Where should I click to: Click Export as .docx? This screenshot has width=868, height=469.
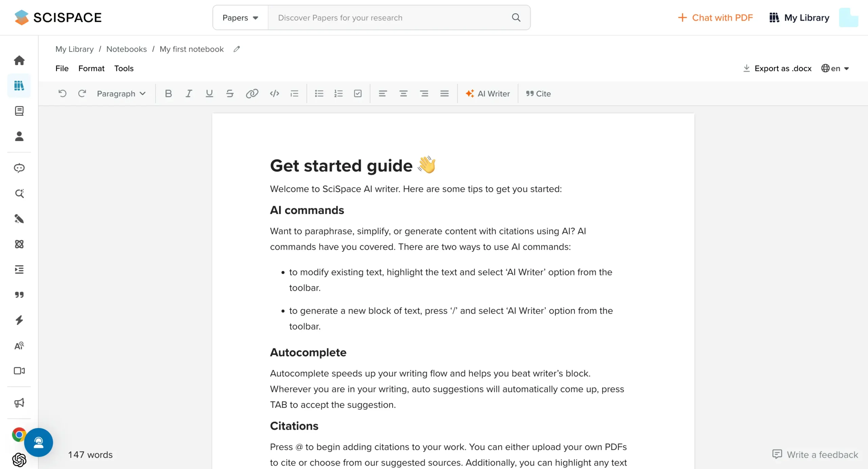(777, 69)
